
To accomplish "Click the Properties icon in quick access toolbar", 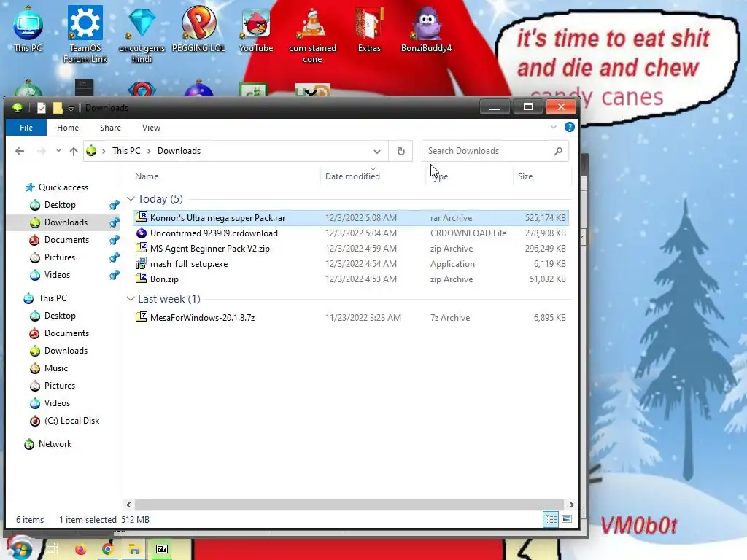I will [x=42, y=108].
